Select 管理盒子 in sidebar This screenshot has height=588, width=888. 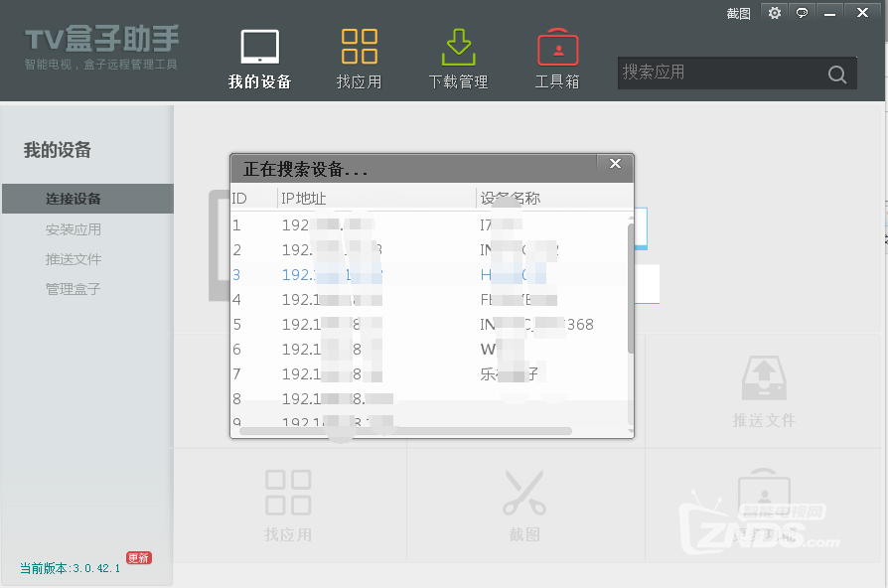pos(74,289)
